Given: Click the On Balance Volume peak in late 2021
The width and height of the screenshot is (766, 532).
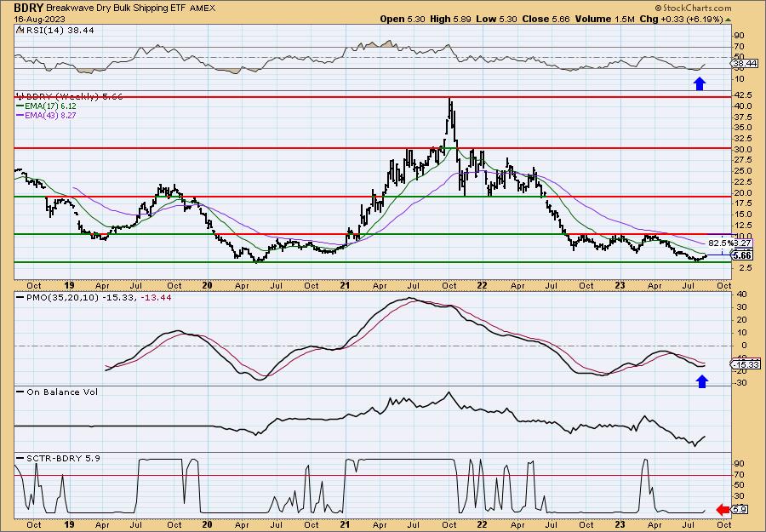Looking at the screenshot, I should 449,392.
